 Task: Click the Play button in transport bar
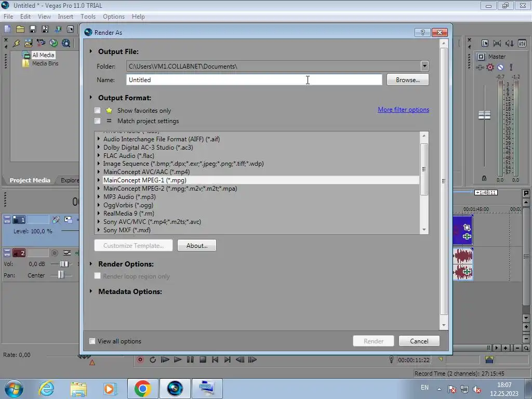click(x=178, y=360)
